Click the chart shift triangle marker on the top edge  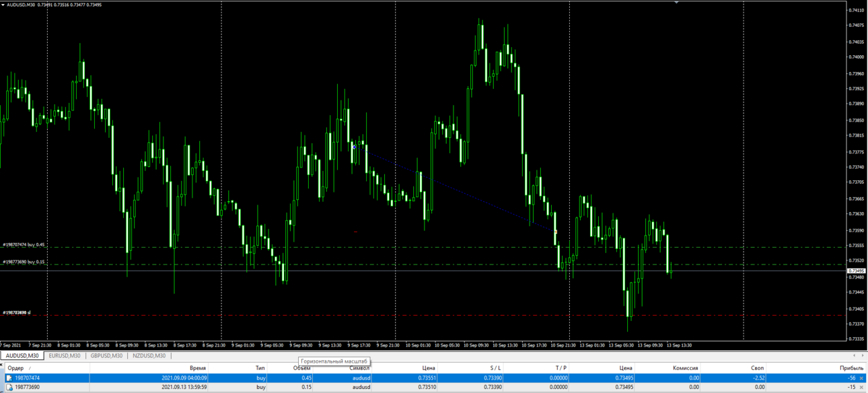[x=676, y=2]
